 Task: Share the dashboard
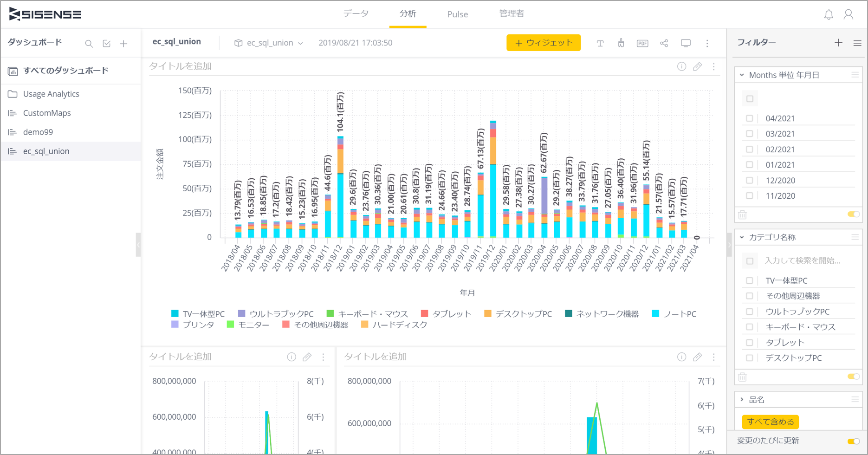[x=664, y=43]
